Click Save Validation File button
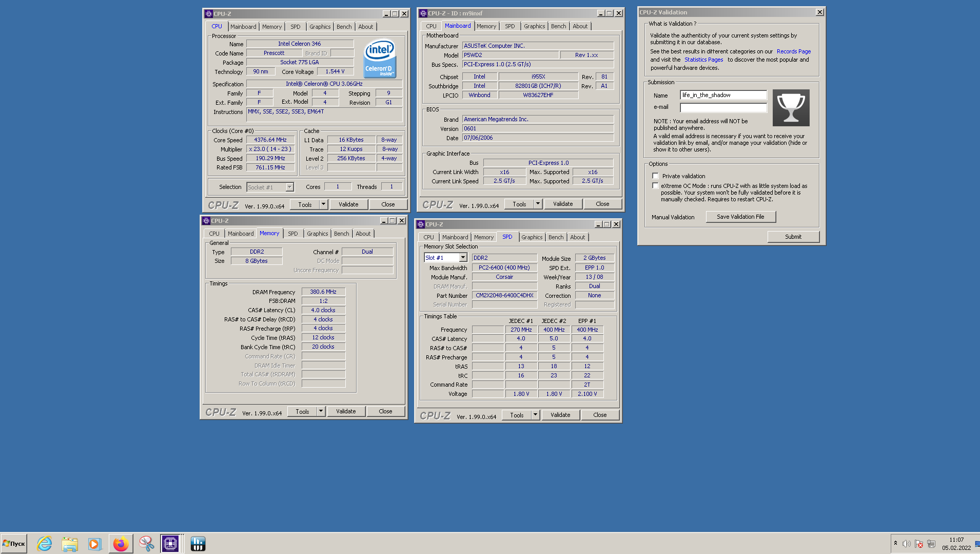Image resolution: width=980 pixels, height=554 pixels. click(x=741, y=217)
